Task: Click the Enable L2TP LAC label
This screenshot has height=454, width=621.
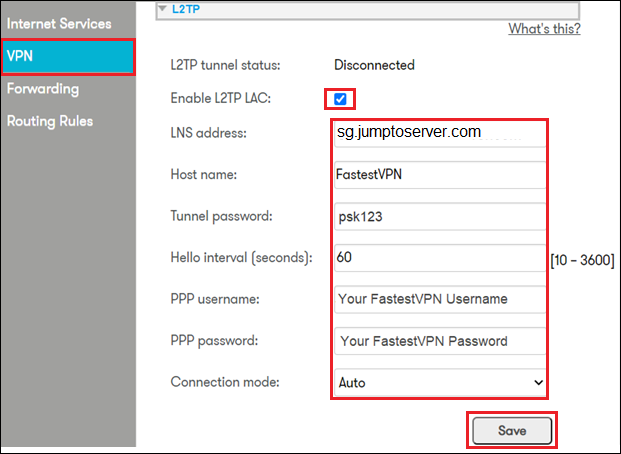Action: pos(221,98)
